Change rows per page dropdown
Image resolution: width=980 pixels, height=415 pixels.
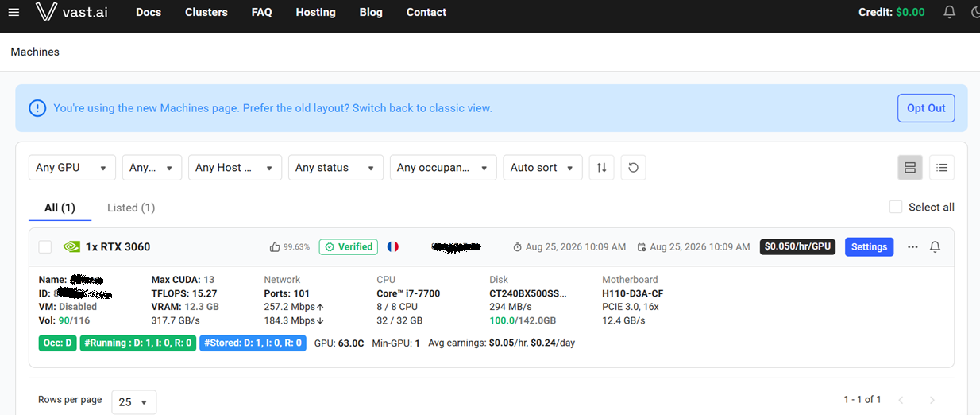[134, 401]
